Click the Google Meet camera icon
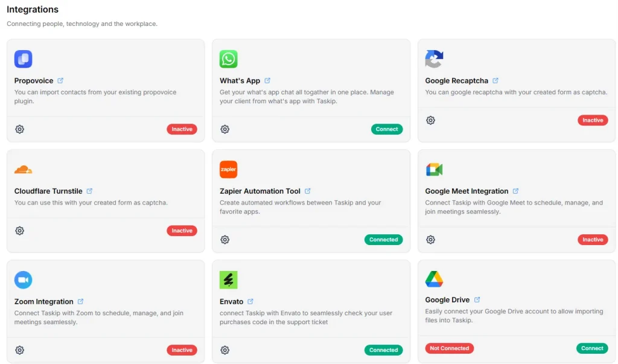 [434, 170]
